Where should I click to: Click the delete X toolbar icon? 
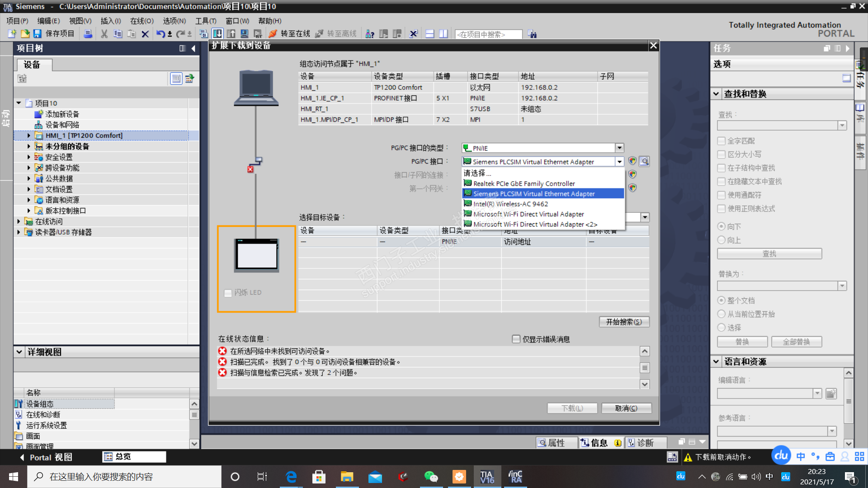point(145,34)
